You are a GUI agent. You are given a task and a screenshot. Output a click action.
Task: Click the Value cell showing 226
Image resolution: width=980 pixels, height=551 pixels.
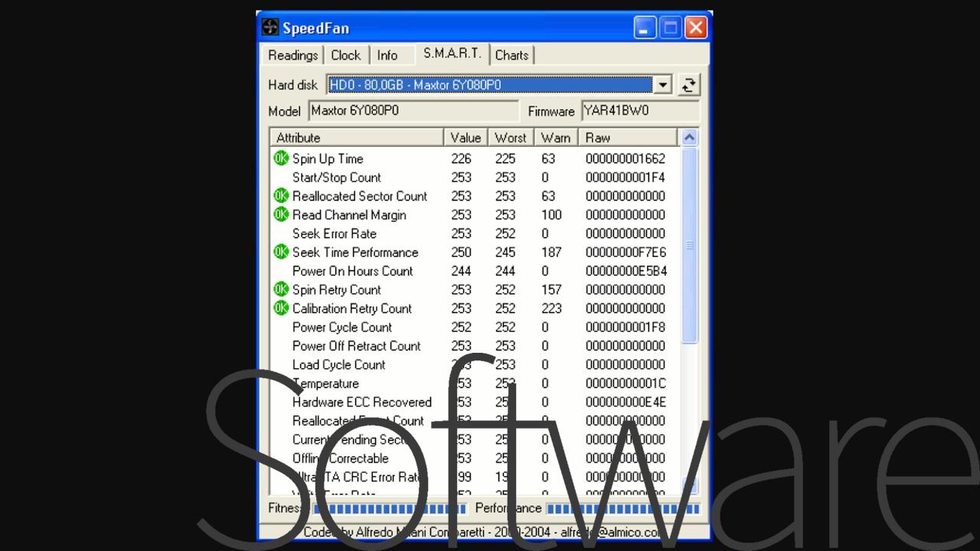tap(461, 159)
